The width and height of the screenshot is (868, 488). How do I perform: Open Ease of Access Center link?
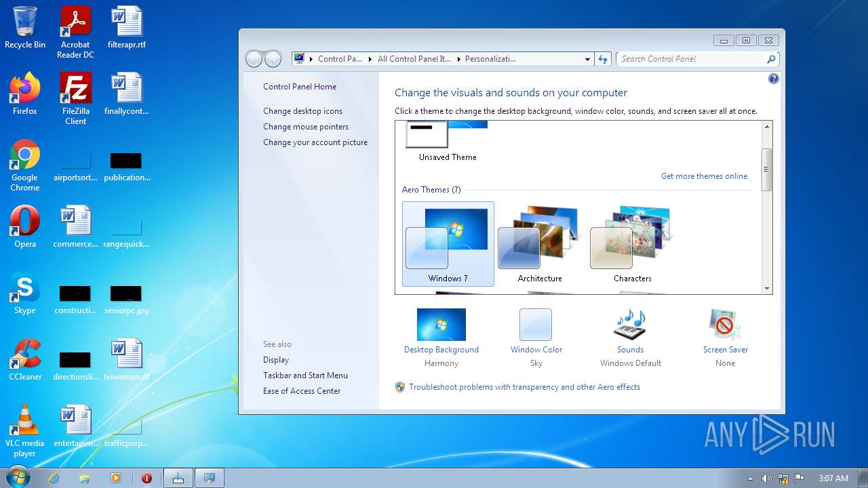pyautogui.click(x=302, y=391)
